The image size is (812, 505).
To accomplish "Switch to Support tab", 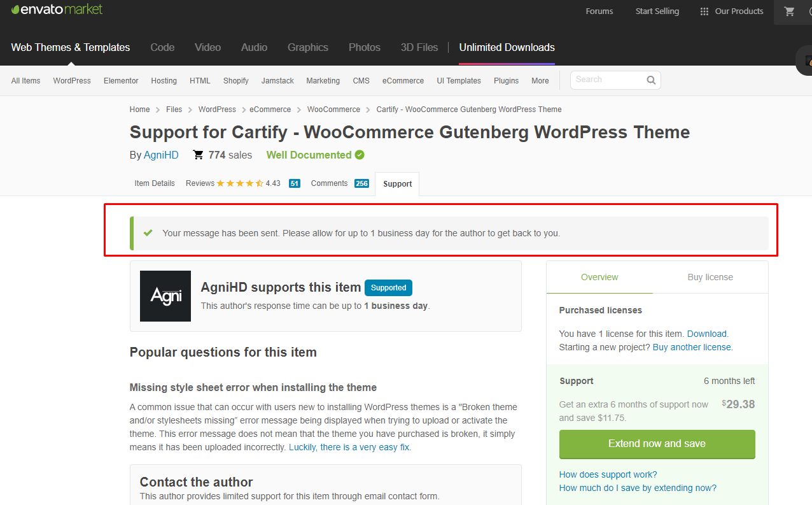I will pyautogui.click(x=398, y=184).
